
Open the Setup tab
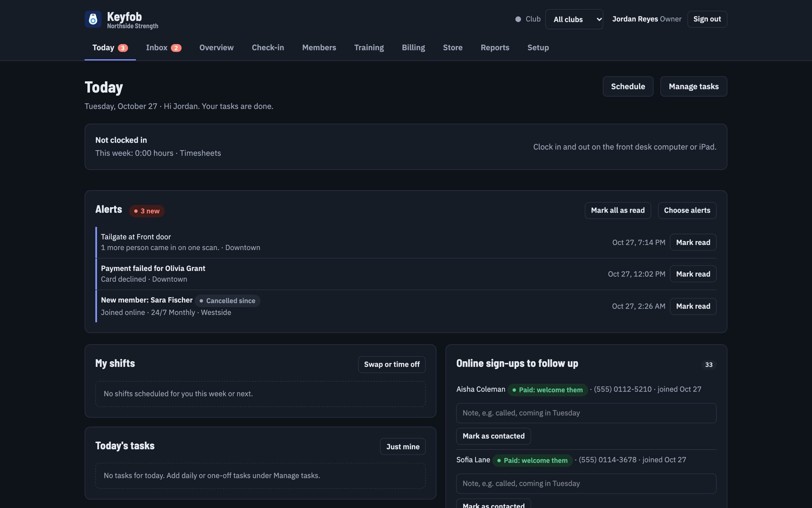538,47
